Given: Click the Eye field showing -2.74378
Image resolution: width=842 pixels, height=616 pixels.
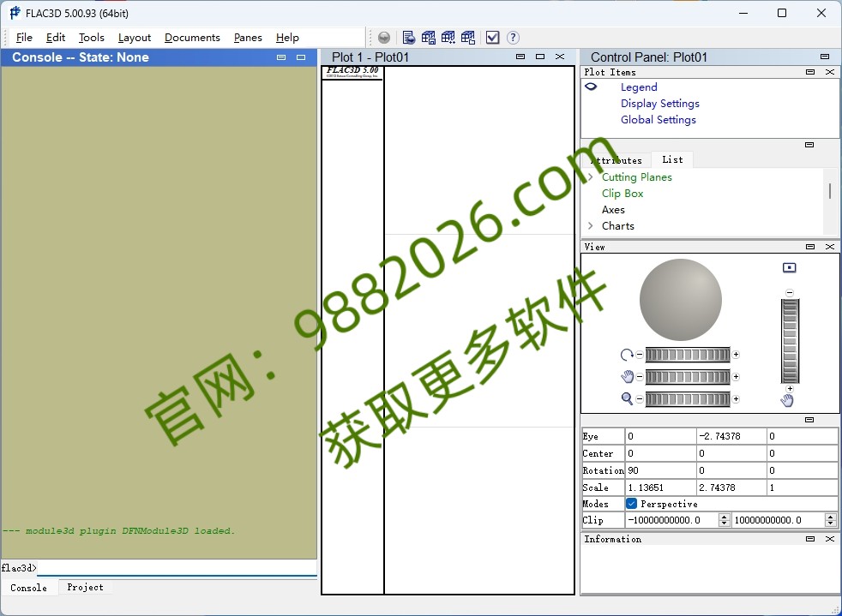Looking at the screenshot, I should tap(731, 436).
